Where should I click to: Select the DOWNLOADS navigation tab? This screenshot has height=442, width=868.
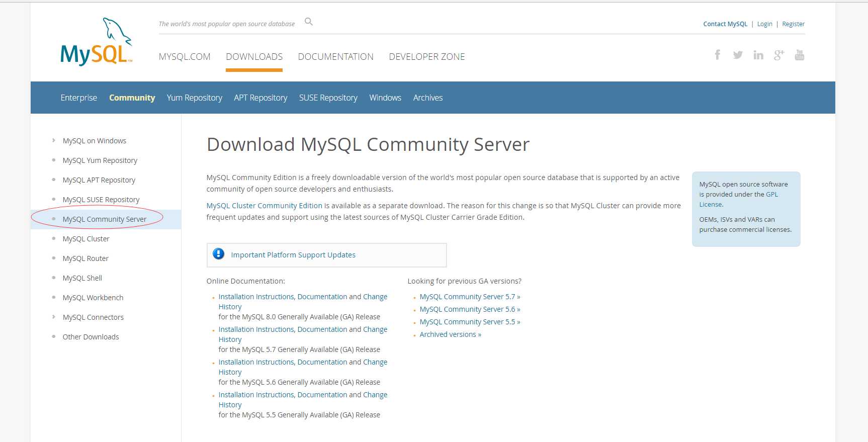254,57
